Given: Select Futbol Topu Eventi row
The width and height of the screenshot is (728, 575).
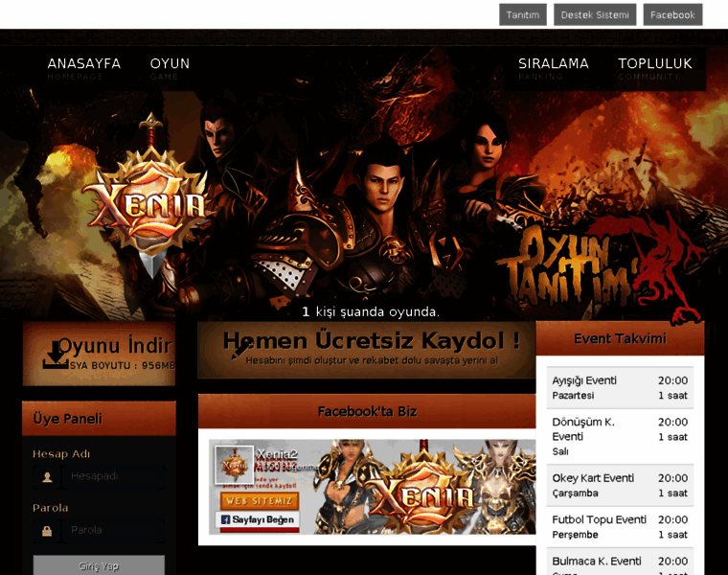Looking at the screenshot, I should (x=620, y=527).
